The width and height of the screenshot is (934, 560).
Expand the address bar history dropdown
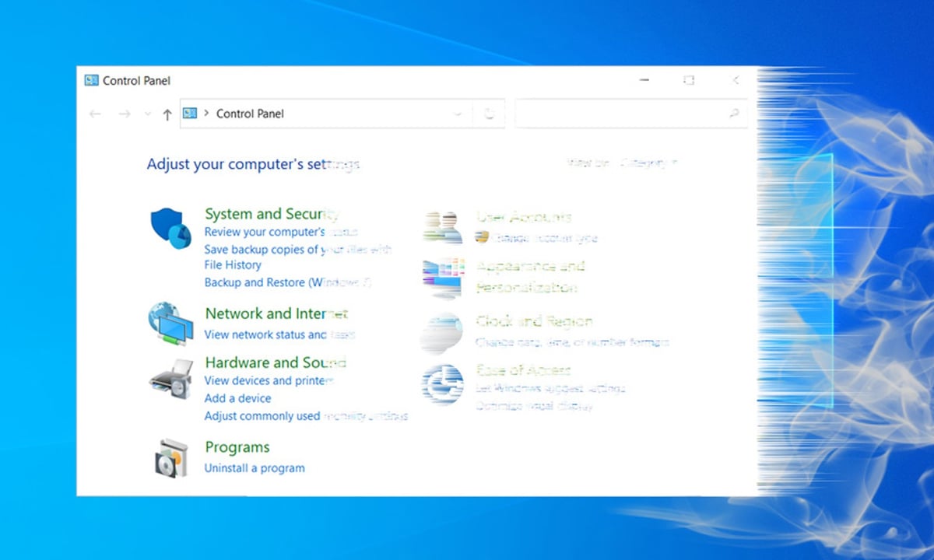(x=458, y=114)
